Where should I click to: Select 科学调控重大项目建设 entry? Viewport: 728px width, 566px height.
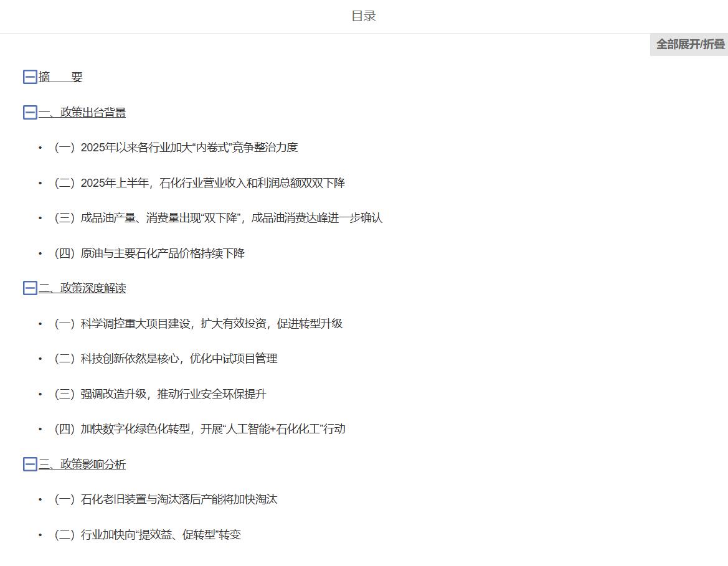coord(199,324)
